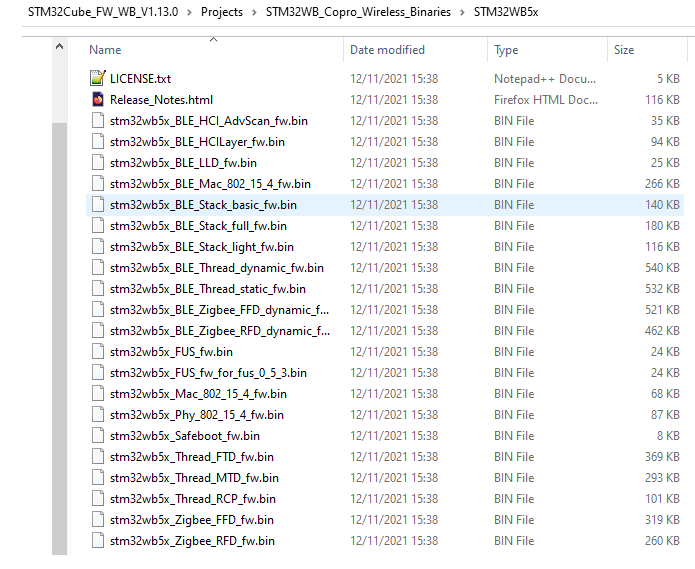This screenshot has width=695, height=569.
Task: Click the 8 KB size of Safeboot file
Action: (668, 436)
